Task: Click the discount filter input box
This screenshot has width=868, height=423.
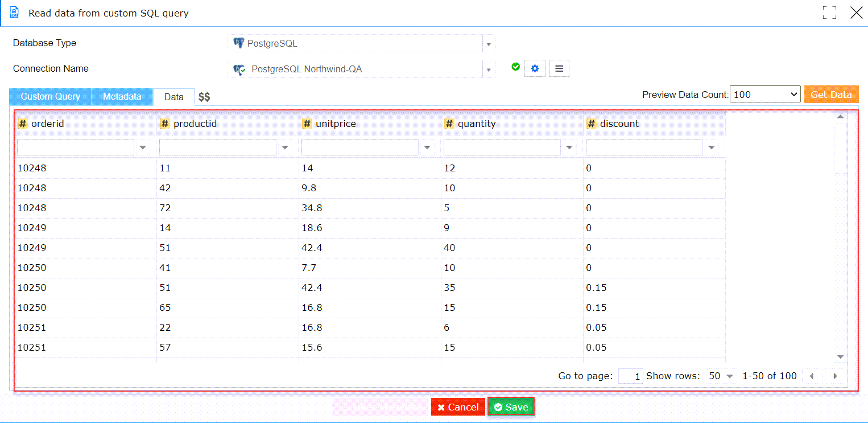Action: pyautogui.click(x=644, y=147)
